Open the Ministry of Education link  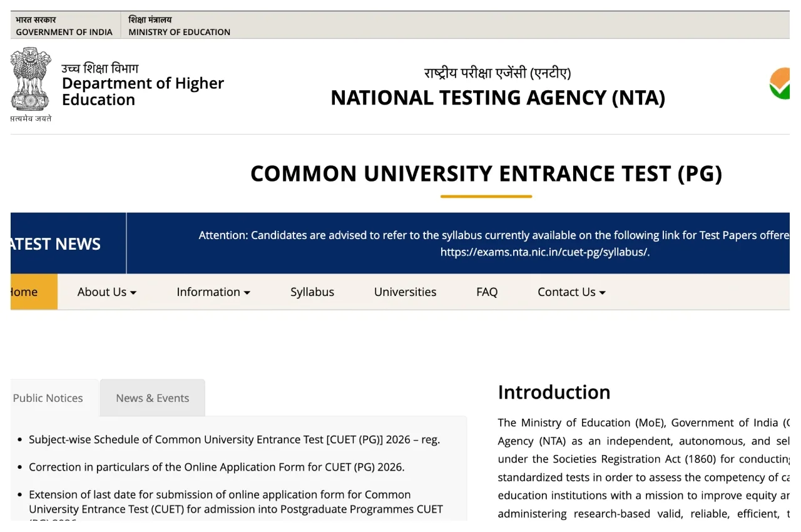pyautogui.click(x=179, y=26)
